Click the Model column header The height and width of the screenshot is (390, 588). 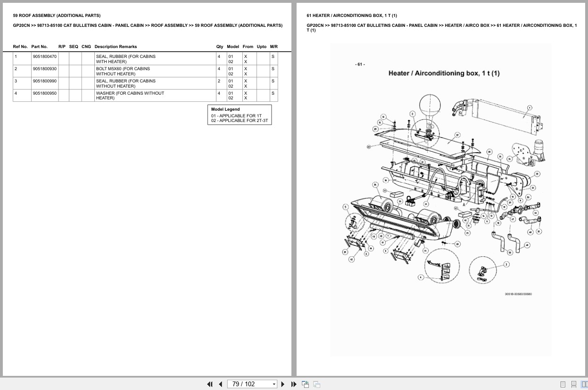233,47
